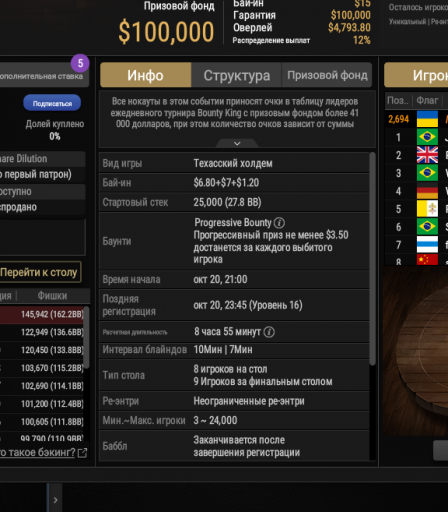Viewport: 448px width, 512px height.
Task: Click the Бай-ин value $6.80+$7+$1.20
Action: coord(226,183)
